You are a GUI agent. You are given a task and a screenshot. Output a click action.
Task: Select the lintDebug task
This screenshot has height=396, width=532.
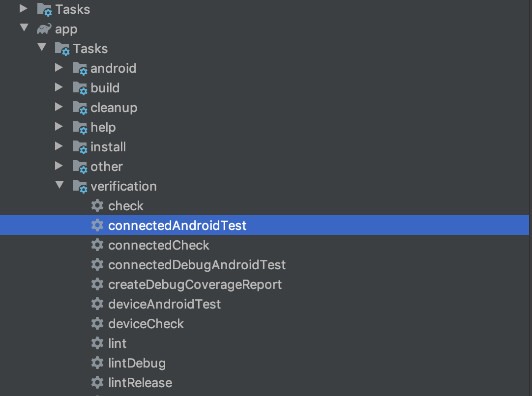[x=137, y=363]
